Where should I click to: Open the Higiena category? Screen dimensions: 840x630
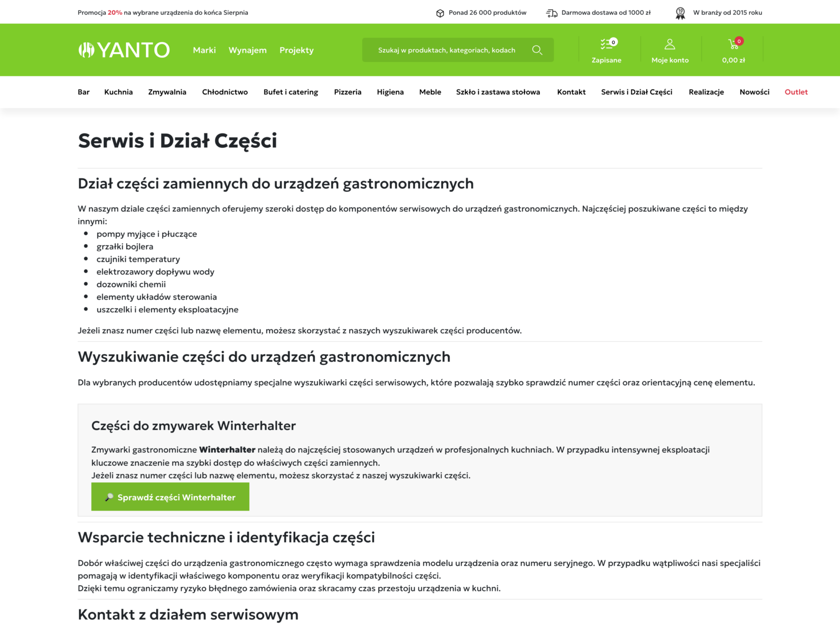click(x=390, y=92)
